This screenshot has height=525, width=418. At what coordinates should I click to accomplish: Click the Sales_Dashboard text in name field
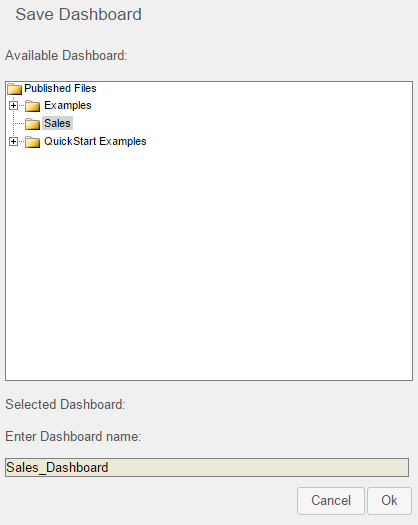pos(57,467)
